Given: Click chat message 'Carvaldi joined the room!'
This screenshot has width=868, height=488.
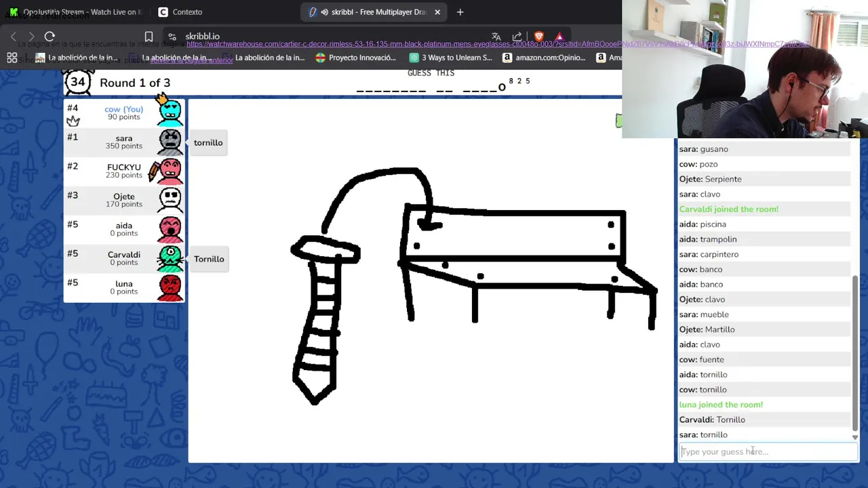Looking at the screenshot, I should [729, 209].
